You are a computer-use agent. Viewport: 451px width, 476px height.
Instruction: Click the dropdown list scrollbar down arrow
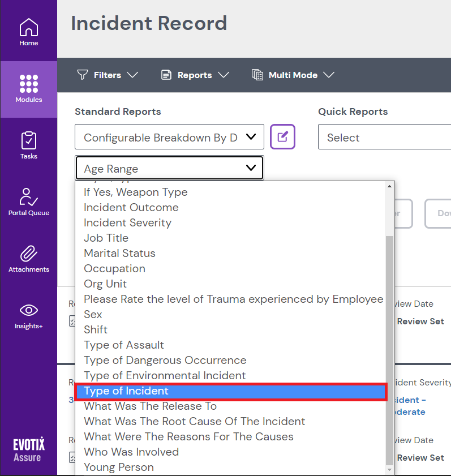point(389,469)
